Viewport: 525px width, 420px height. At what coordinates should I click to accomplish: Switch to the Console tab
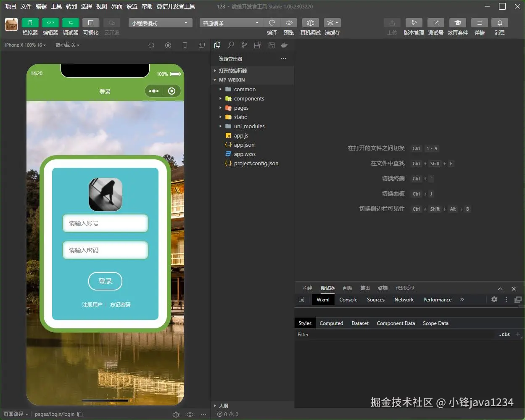coord(348,300)
